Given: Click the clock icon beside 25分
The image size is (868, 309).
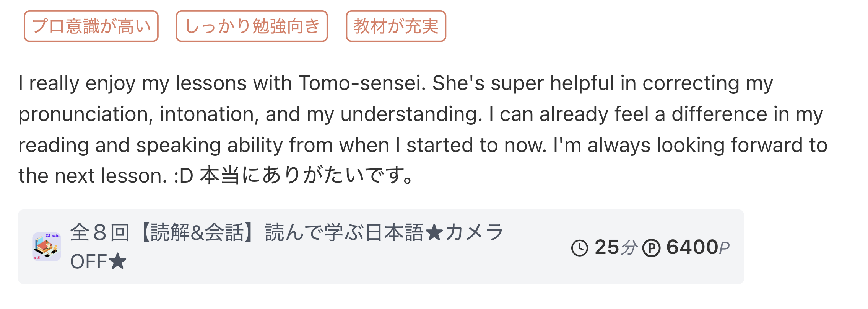Looking at the screenshot, I should click(579, 248).
